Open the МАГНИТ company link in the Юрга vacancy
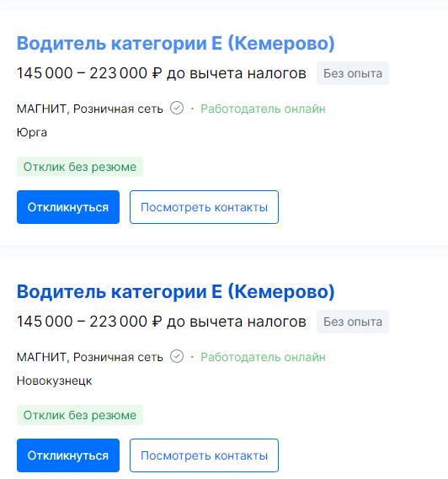 [x=90, y=109]
